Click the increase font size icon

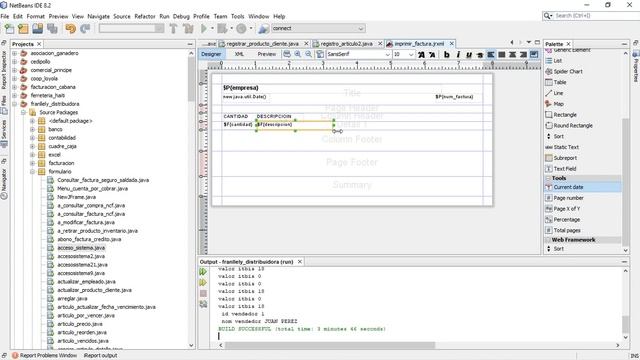tap(421, 54)
